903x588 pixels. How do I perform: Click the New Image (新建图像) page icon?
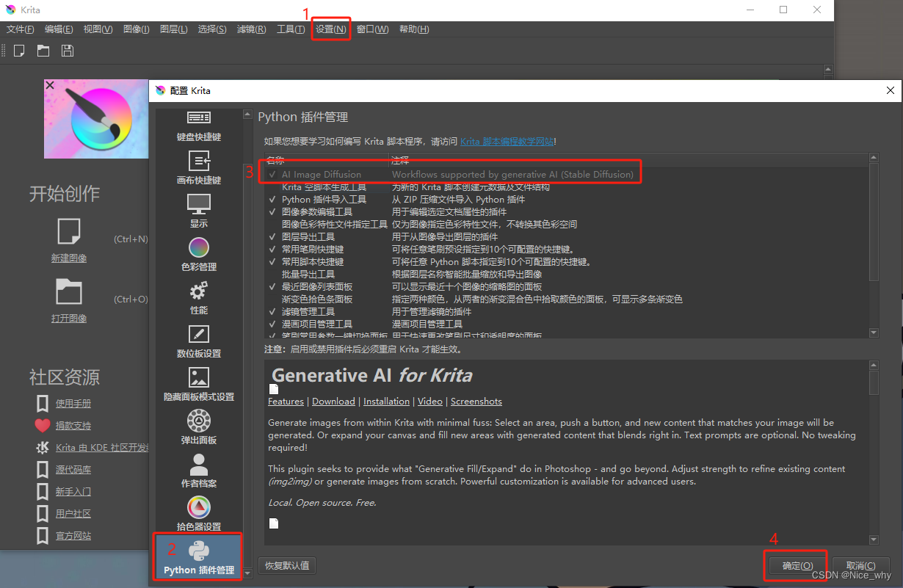pyautogui.click(x=68, y=232)
